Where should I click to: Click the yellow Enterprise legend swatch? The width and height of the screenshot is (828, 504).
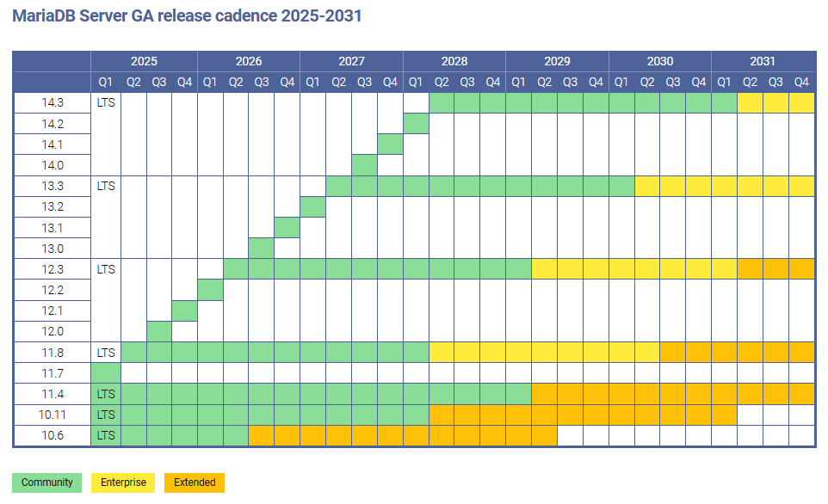click(x=123, y=482)
